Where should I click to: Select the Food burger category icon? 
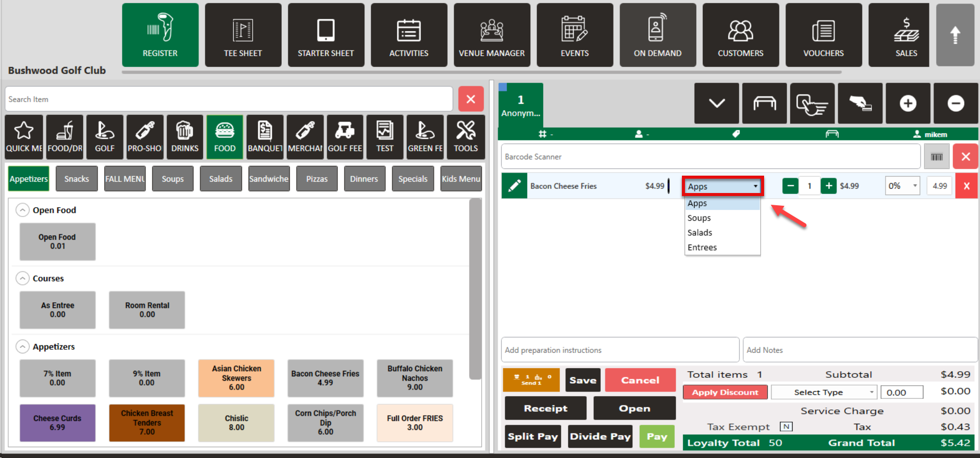225,137
